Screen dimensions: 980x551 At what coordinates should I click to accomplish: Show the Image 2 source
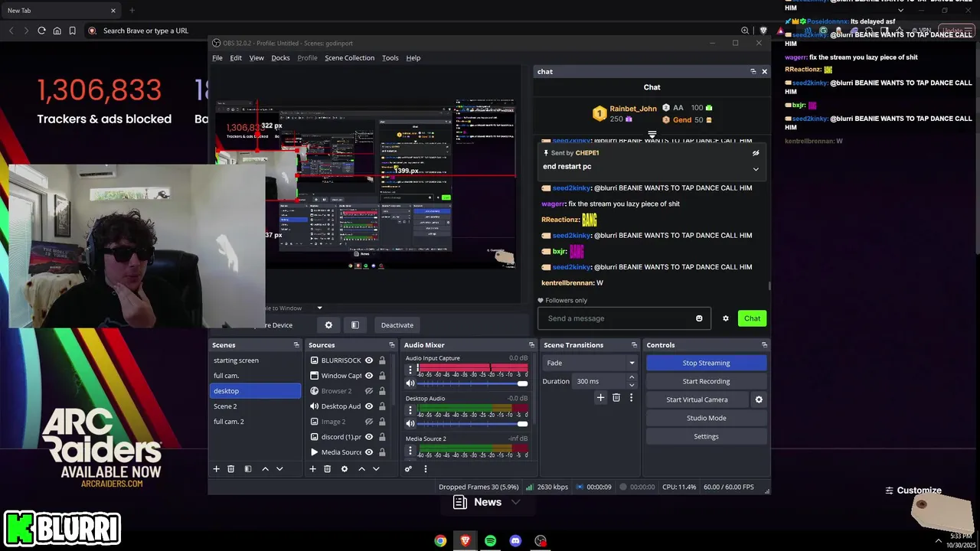tap(369, 422)
